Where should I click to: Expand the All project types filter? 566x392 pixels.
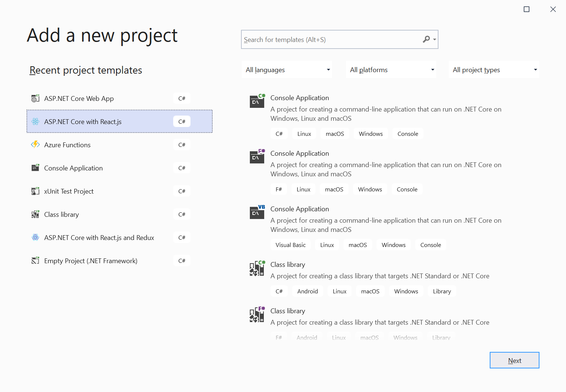pyautogui.click(x=493, y=70)
